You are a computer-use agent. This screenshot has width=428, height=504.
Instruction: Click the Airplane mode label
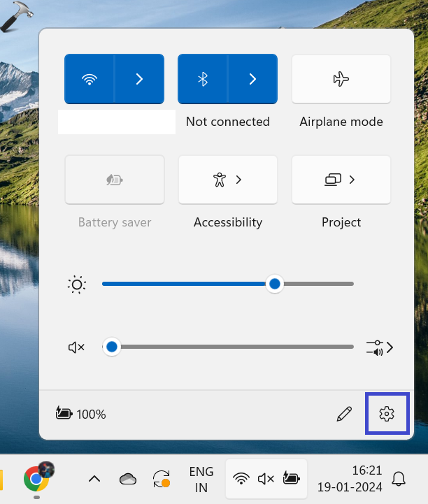point(341,122)
